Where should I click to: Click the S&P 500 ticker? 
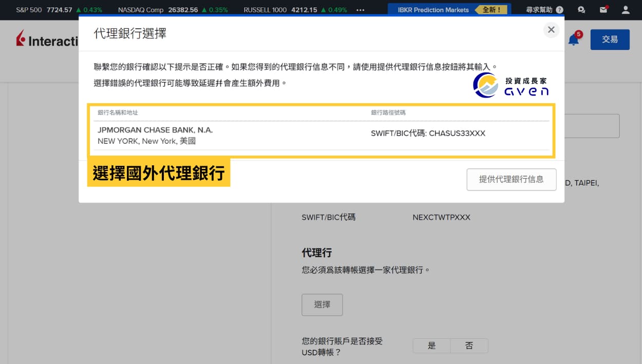pyautogui.click(x=59, y=10)
